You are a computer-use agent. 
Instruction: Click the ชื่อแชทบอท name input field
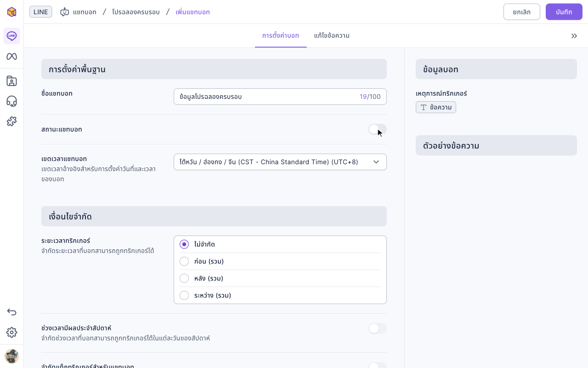(280, 97)
